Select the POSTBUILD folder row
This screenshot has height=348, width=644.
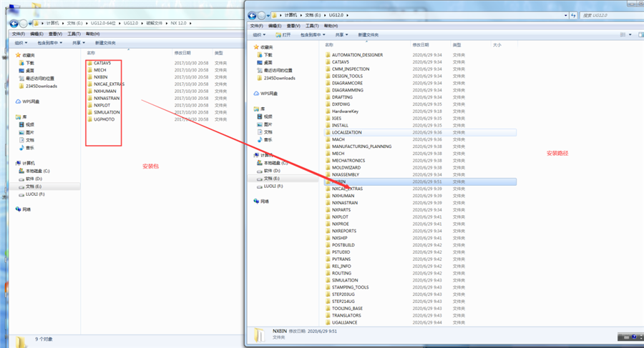[x=420, y=245]
